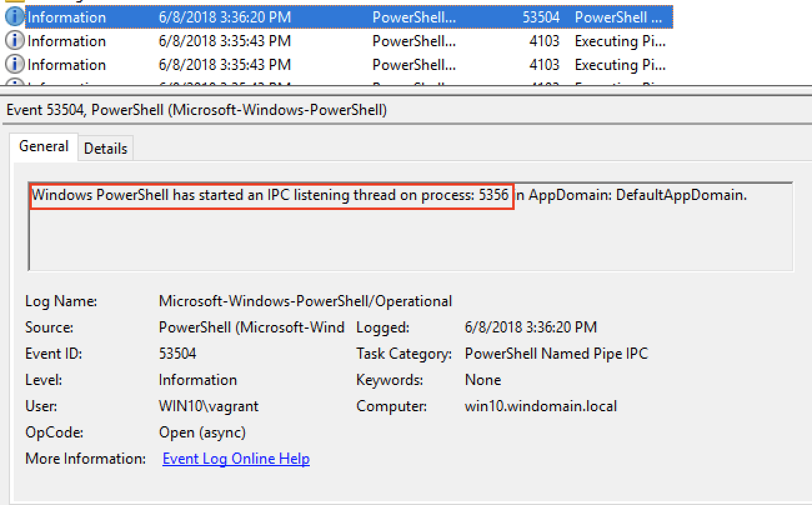Click the User value WIN10\vagrant

click(x=209, y=406)
